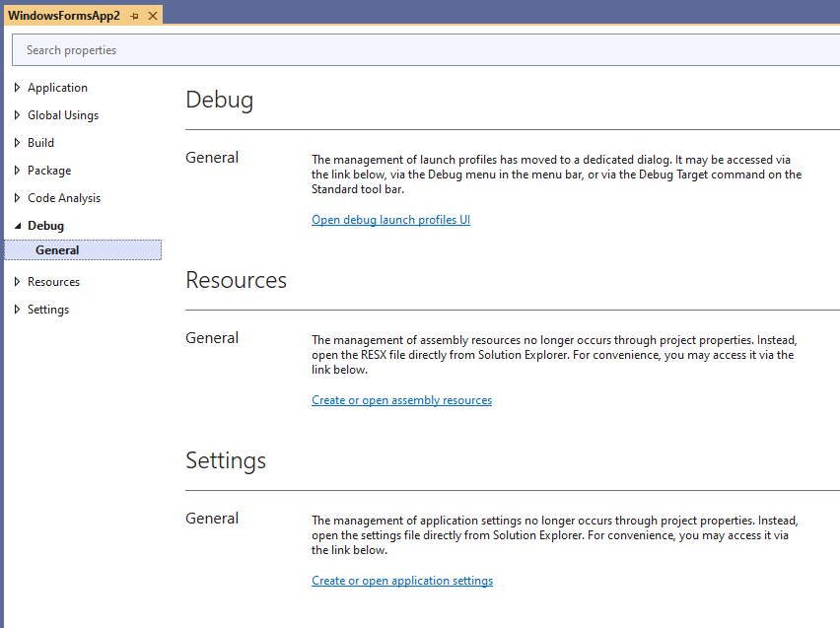Expand the Code Analysis section arrow

coord(17,198)
